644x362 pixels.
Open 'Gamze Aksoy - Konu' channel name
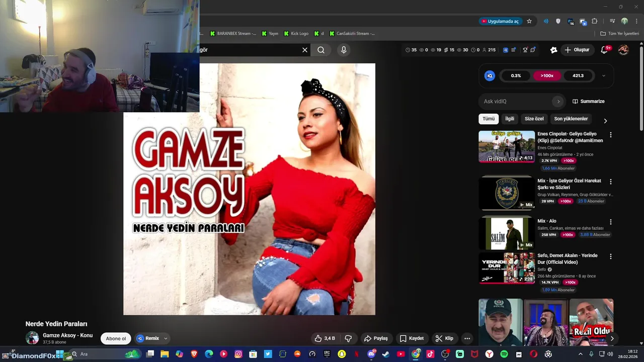(x=67, y=335)
